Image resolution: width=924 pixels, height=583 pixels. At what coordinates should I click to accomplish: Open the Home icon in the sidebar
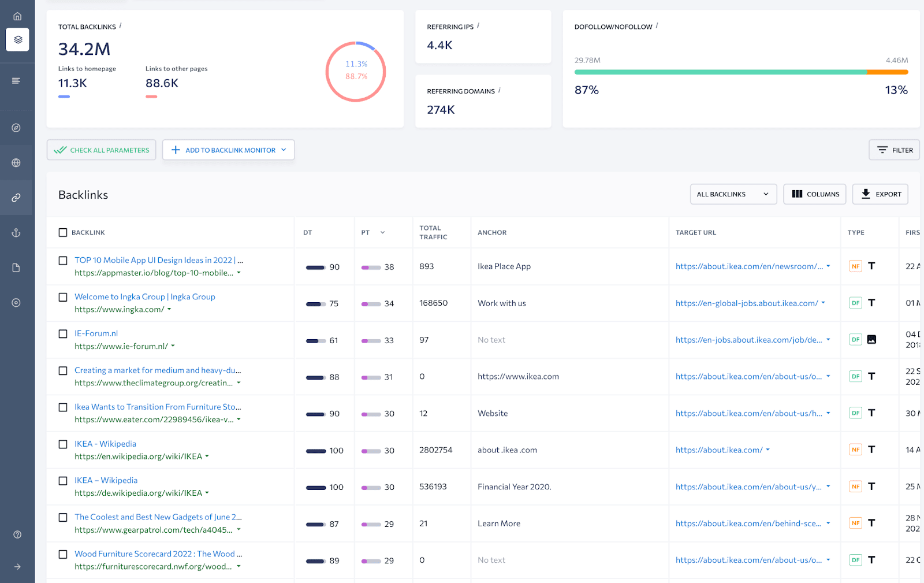tap(17, 16)
